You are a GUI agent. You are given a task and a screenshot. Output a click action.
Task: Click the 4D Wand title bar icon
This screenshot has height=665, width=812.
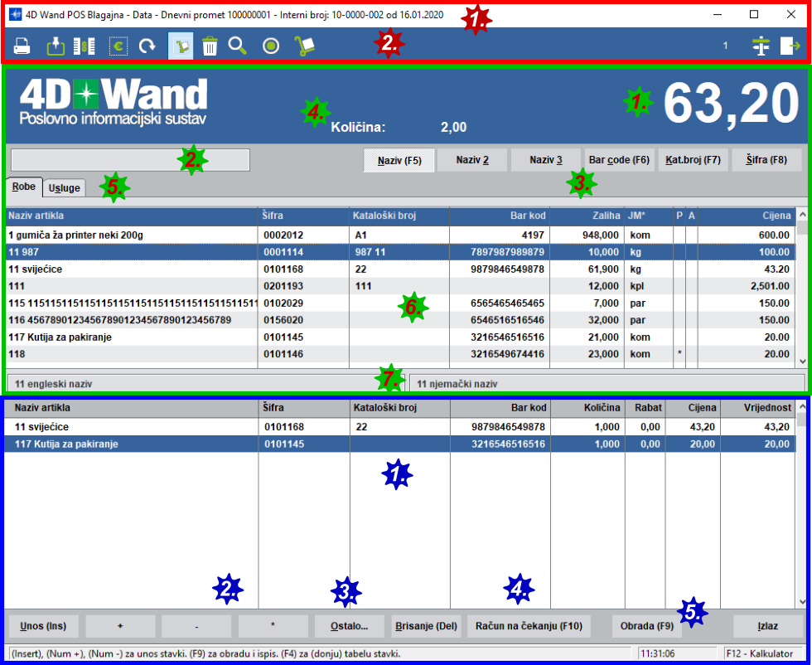click(16, 15)
